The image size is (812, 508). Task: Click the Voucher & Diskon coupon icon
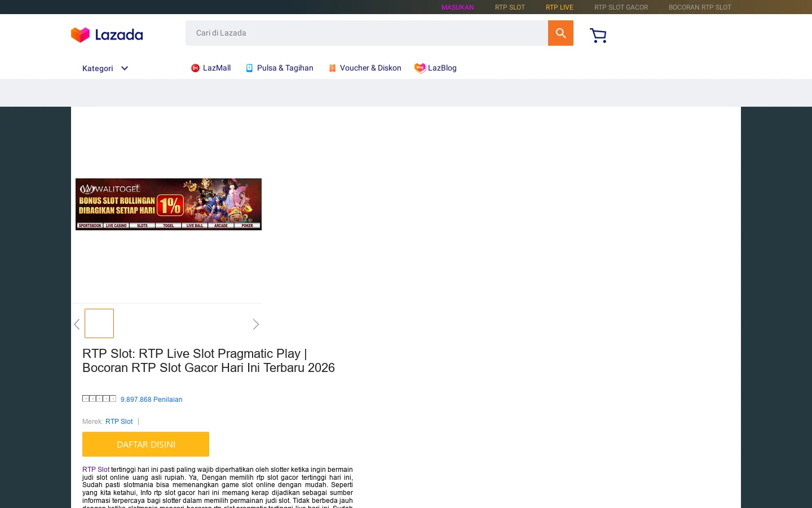pyautogui.click(x=333, y=68)
